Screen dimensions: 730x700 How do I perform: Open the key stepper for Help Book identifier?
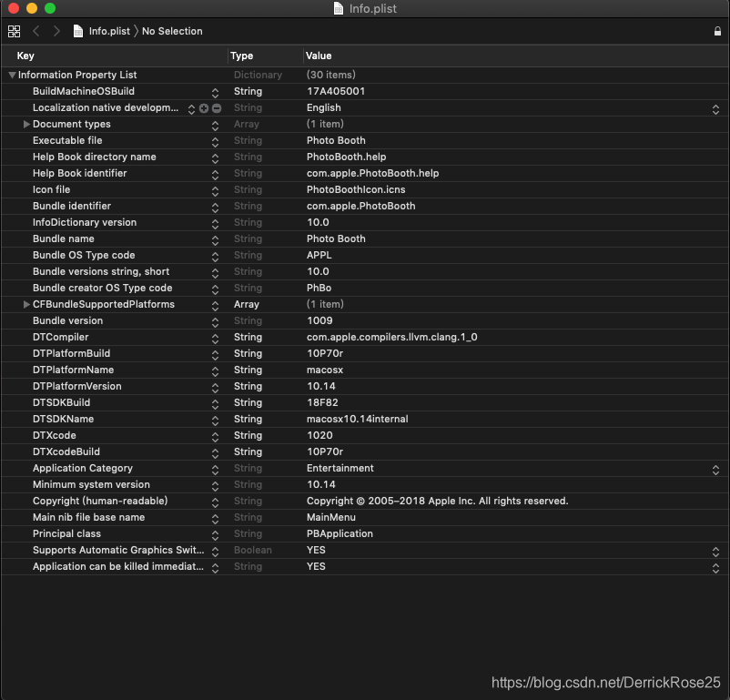coord(215,175)
